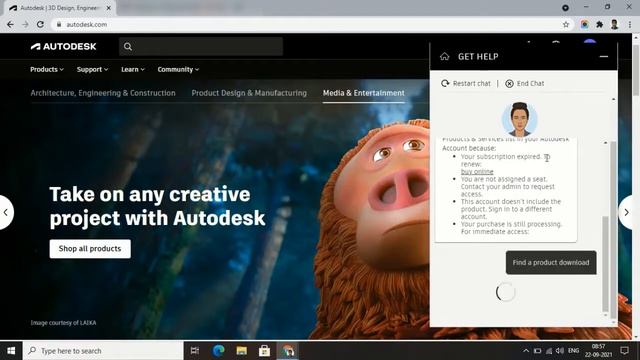
Task: Click the Autodesk tab title
Action: (59, 8)
